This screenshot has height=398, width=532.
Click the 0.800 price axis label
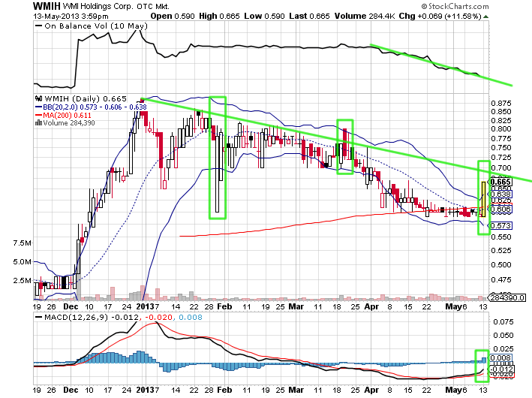(x=501, y=128)
